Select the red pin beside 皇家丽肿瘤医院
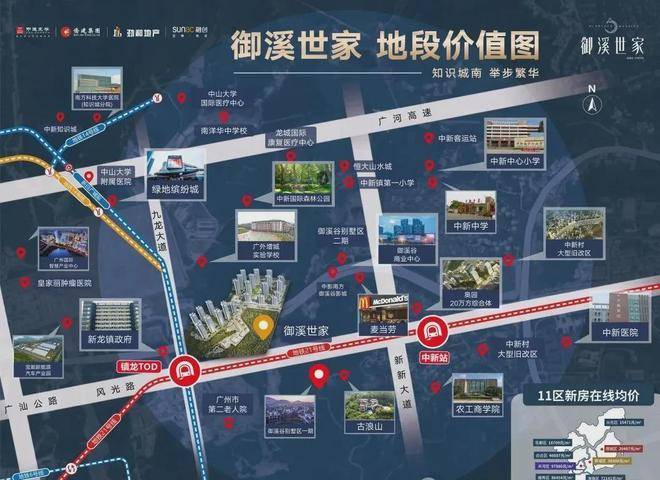 click(x=25, y=283)
